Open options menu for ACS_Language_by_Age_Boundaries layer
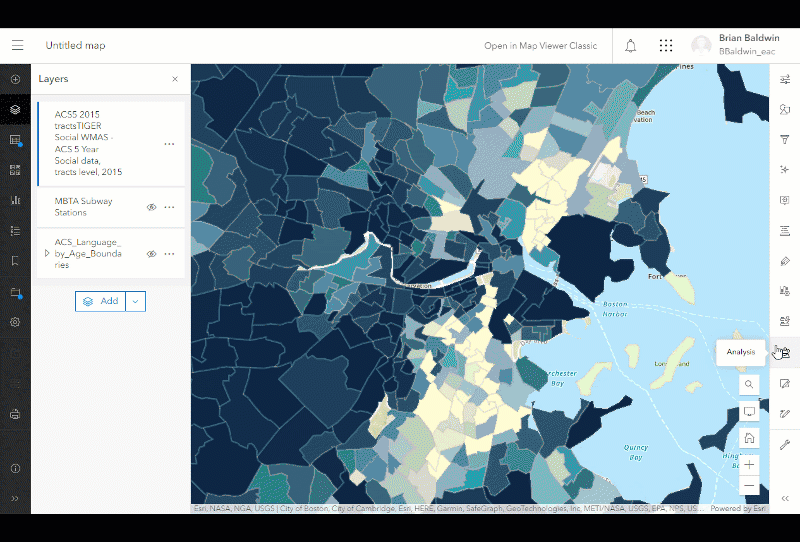Image resolution: width=800 pixels, height=542 pixels. click(169, 254)
